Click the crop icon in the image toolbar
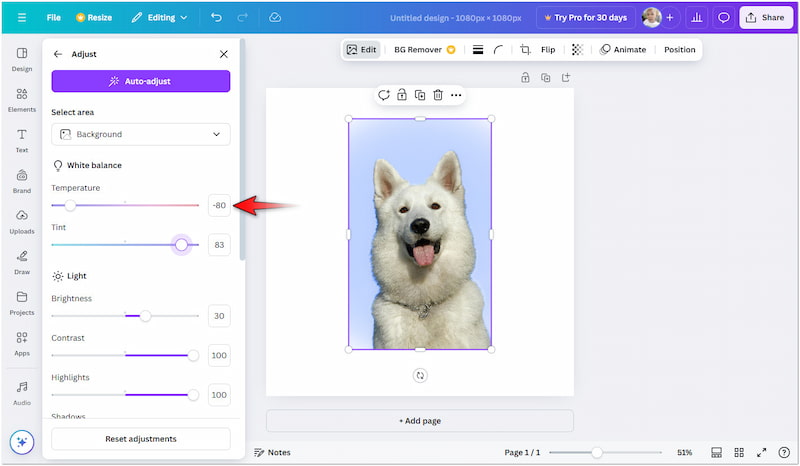 pos(525,50)
